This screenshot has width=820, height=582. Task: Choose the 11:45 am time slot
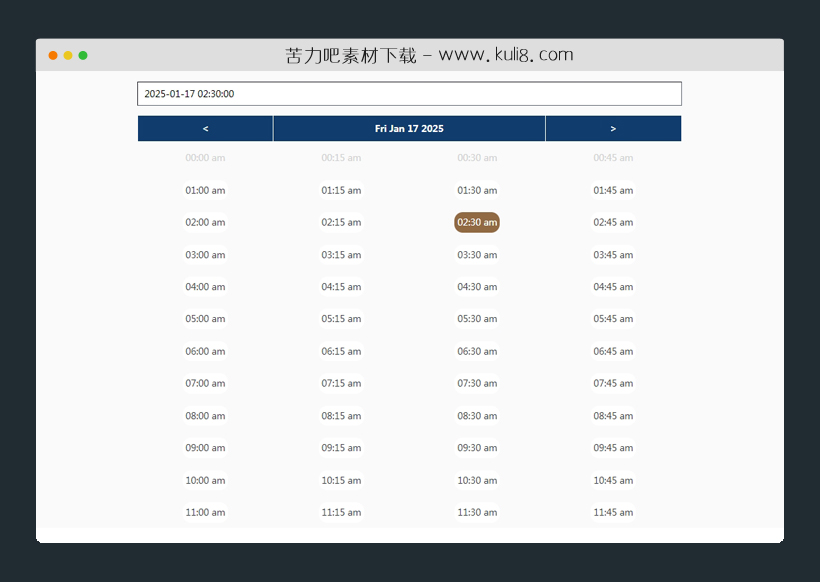click(613, 512)
